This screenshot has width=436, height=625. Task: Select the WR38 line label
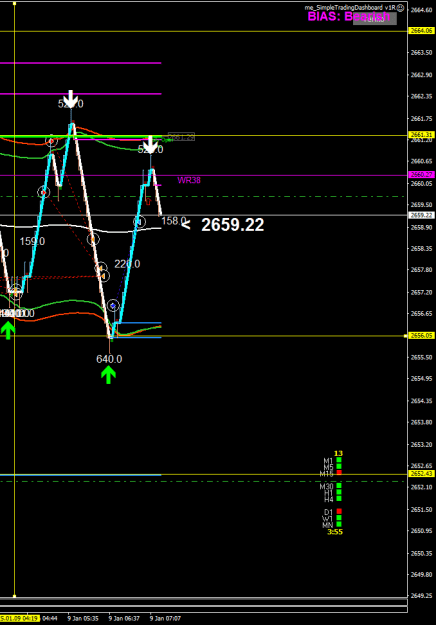tap(189, 180)
